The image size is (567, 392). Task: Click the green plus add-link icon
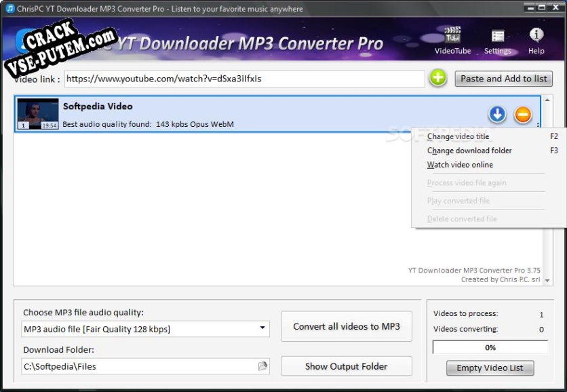click(438, 78)
